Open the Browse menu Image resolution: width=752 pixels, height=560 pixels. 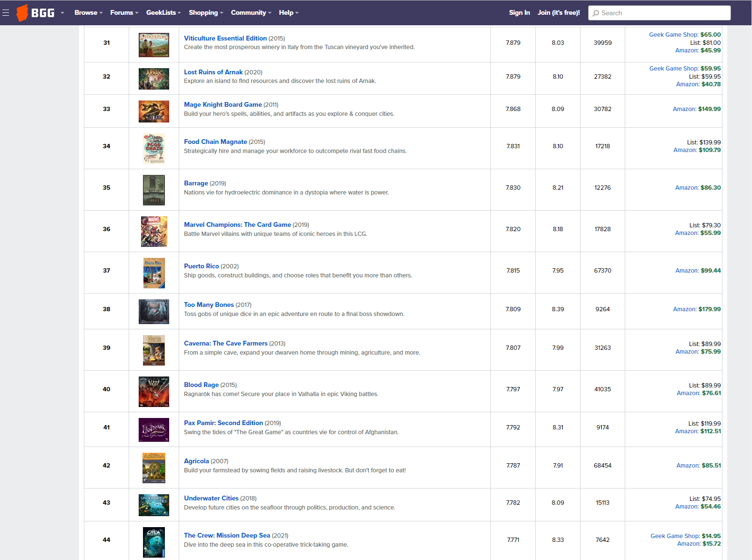click(89, 13)
